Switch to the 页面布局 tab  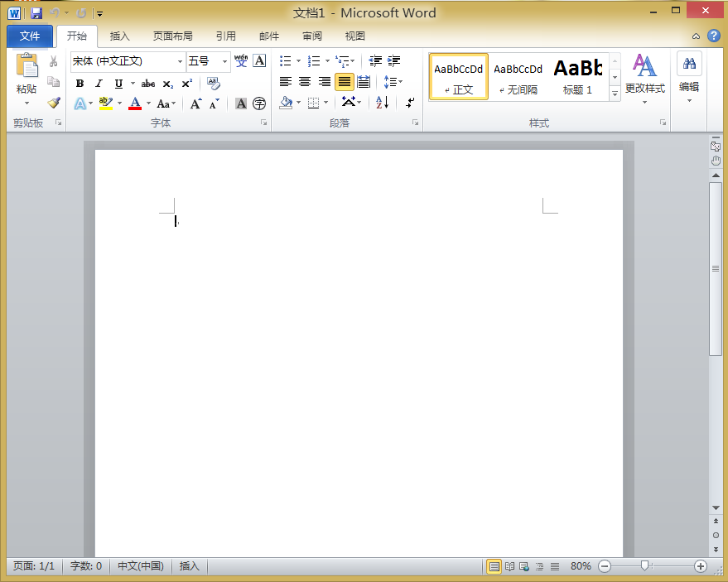click(173, 36)
